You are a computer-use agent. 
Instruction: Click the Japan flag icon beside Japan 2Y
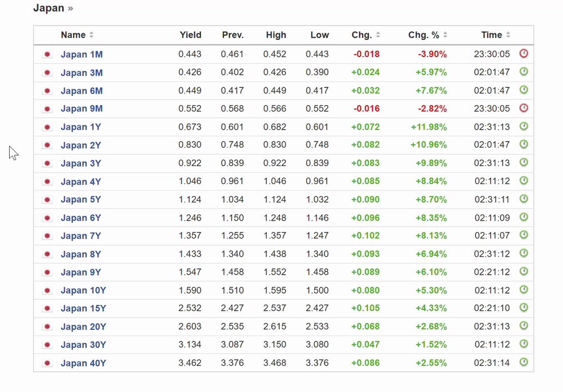click(x=47, y=145)
